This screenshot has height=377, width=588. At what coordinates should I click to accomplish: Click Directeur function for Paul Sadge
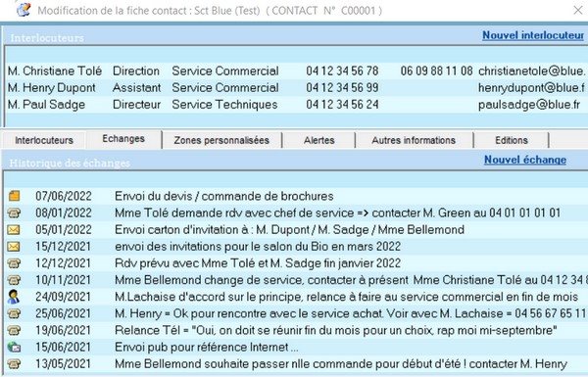[x=137, y=104]
